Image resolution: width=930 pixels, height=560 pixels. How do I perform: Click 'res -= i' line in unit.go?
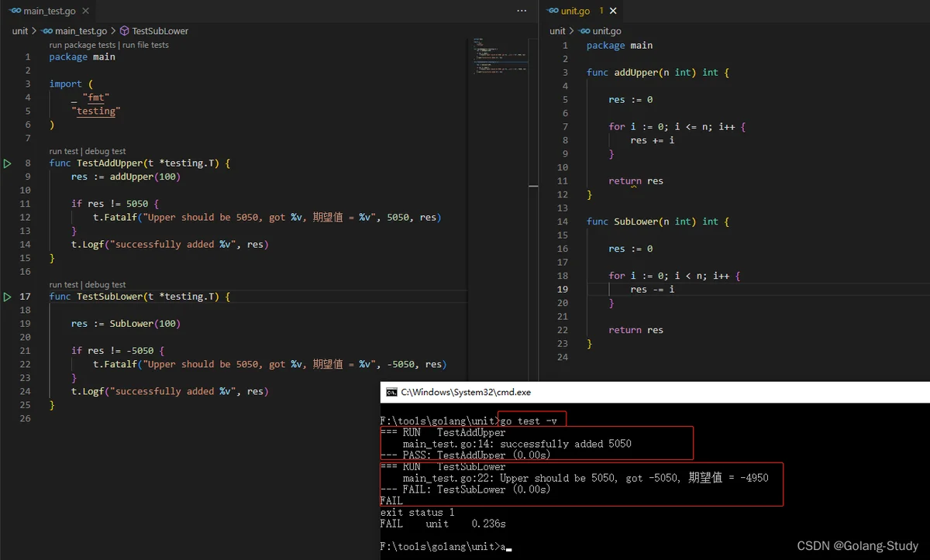coord(653,289)
